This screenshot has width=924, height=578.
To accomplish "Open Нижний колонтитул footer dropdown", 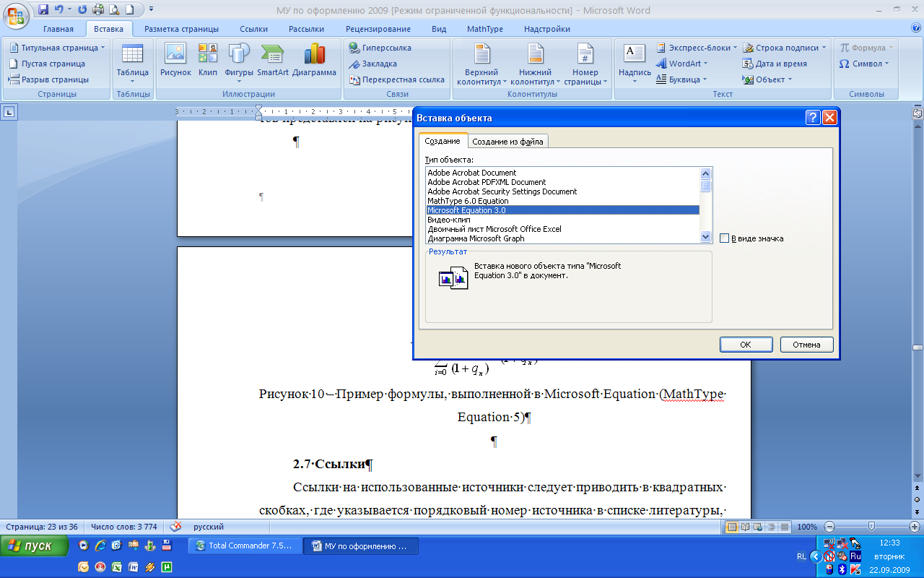I will point(535,64).
